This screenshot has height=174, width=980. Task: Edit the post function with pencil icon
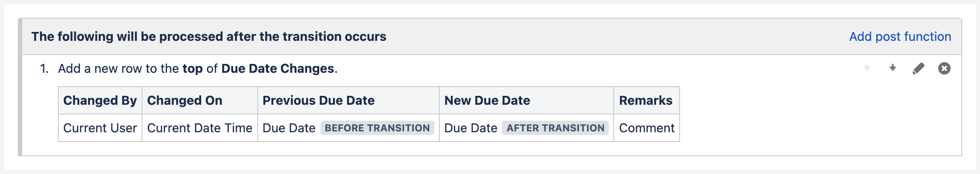click(918, 68)
